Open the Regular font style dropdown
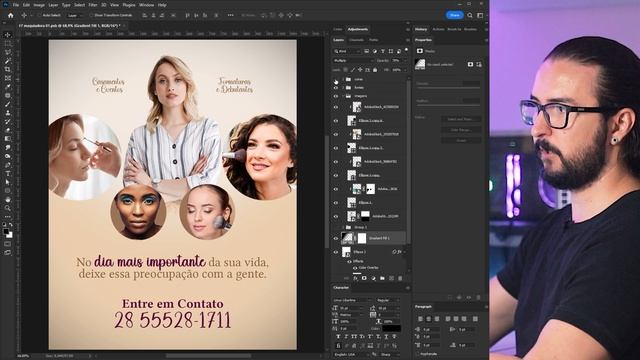This screenshot has height=360, width=640. point(388,300)
